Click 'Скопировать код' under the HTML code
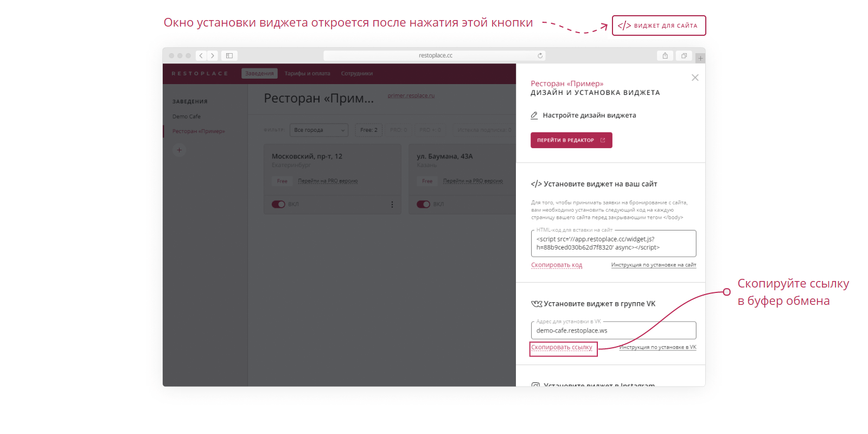Viewport: 868px width, 434px height. point(557,265)
